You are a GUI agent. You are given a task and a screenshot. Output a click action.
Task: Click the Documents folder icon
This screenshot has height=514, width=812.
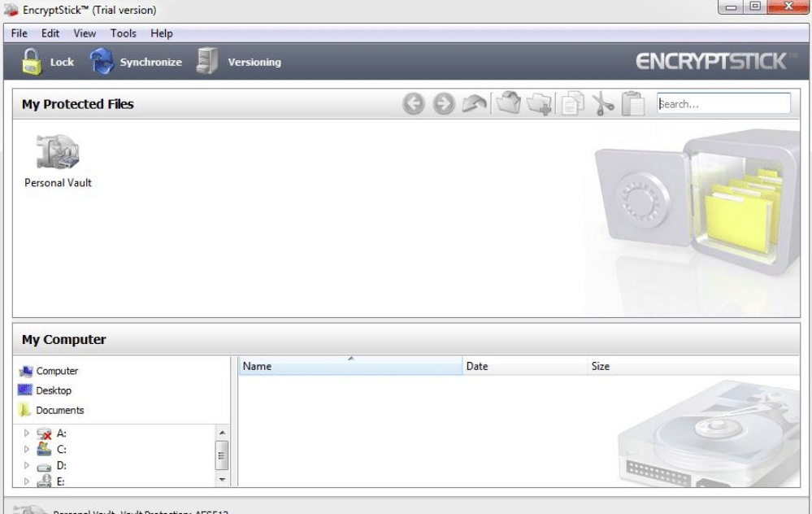click(x=24, y=409)
